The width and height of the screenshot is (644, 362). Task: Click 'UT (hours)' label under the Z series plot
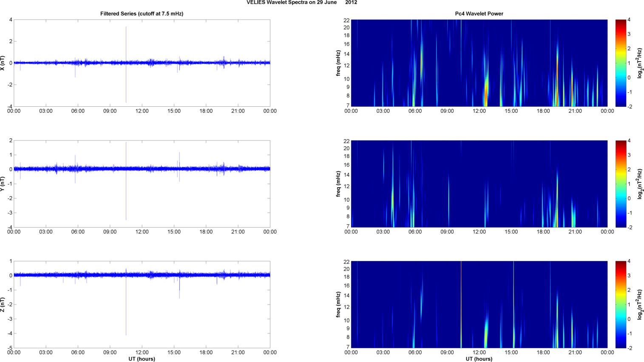[142, 359]
